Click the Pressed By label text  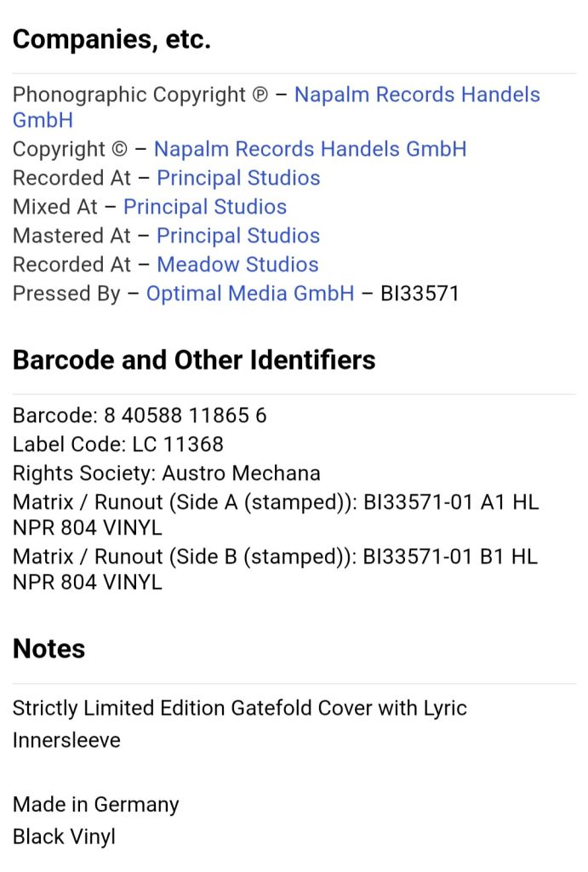pyautogui.click(x=66, y=294)
